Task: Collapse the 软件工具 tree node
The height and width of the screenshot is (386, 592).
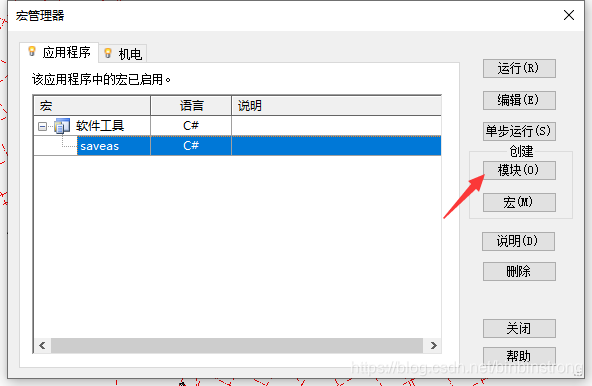Action: [42, 126]
